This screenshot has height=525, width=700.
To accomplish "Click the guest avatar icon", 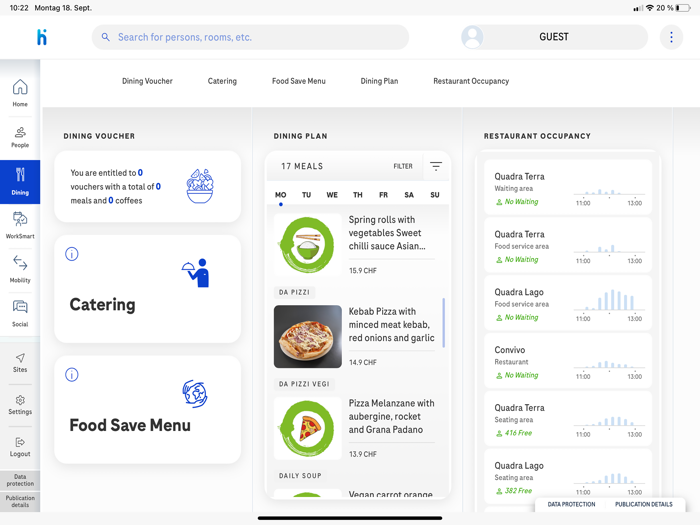I will tap(472, 37).
